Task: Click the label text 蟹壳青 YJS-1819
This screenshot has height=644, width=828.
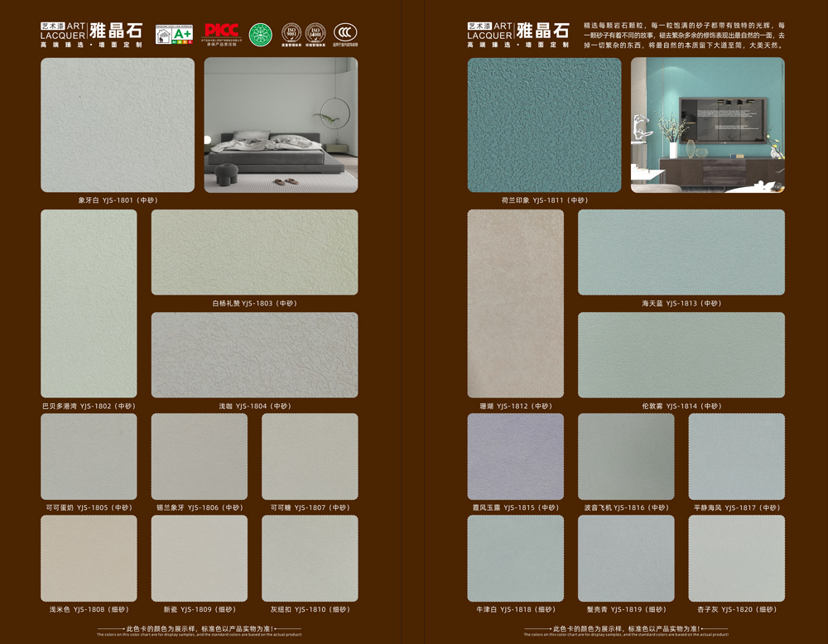Action: (614, 609)
